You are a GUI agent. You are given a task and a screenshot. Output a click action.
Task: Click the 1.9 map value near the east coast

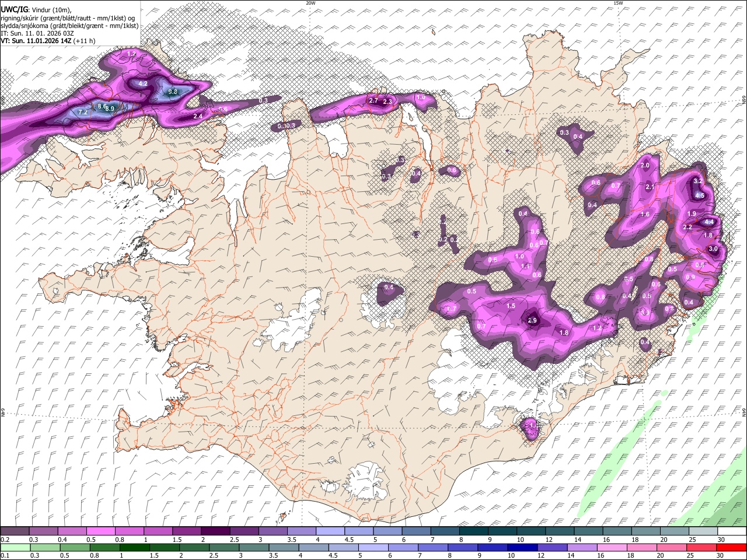tap(692, 213)
